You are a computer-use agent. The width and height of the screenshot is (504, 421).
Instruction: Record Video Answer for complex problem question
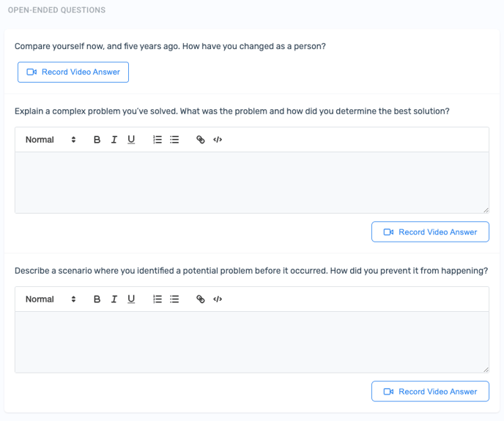[x=430, y=232]
